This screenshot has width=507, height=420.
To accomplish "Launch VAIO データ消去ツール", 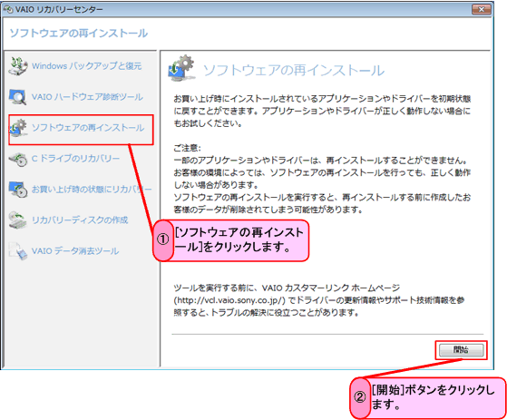I will point(75,251).
